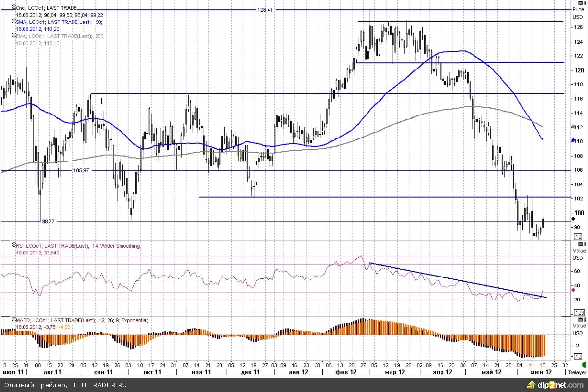Open the MACD pane scale box labeled 12
Image resolution: width=588 pixels, height=392 pixels.
pos(578,357)
